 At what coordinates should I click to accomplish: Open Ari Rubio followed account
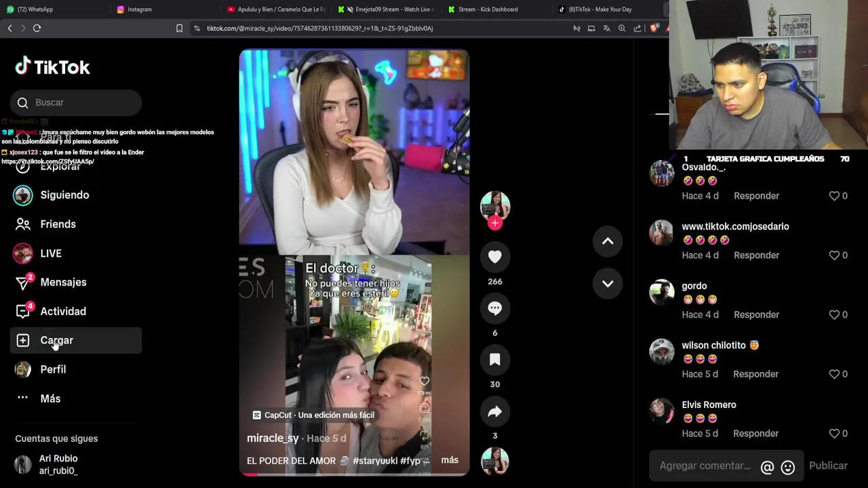pyautogui.click(x=75, y=464)
